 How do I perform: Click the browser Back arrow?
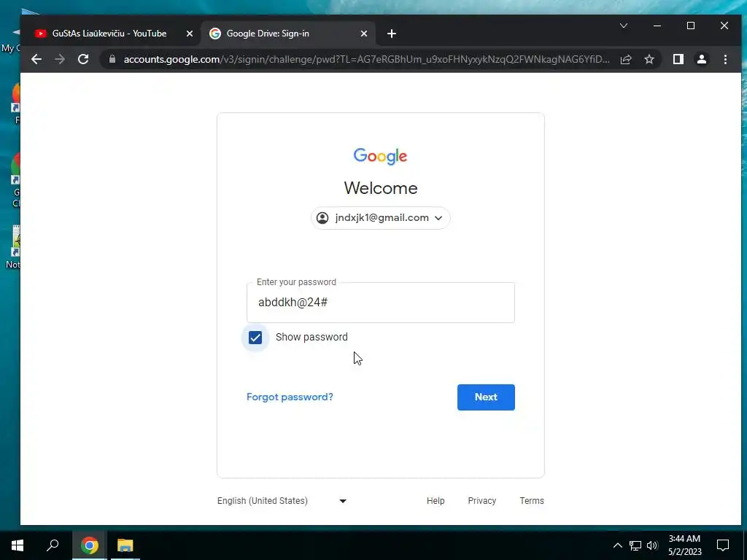[36, 59]
